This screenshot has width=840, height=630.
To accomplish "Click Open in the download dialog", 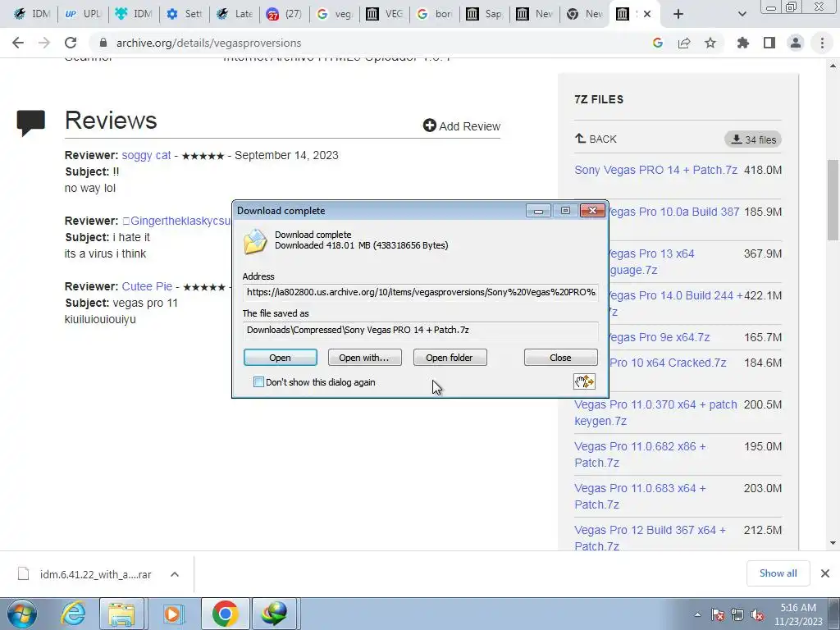I will (281, 358).
